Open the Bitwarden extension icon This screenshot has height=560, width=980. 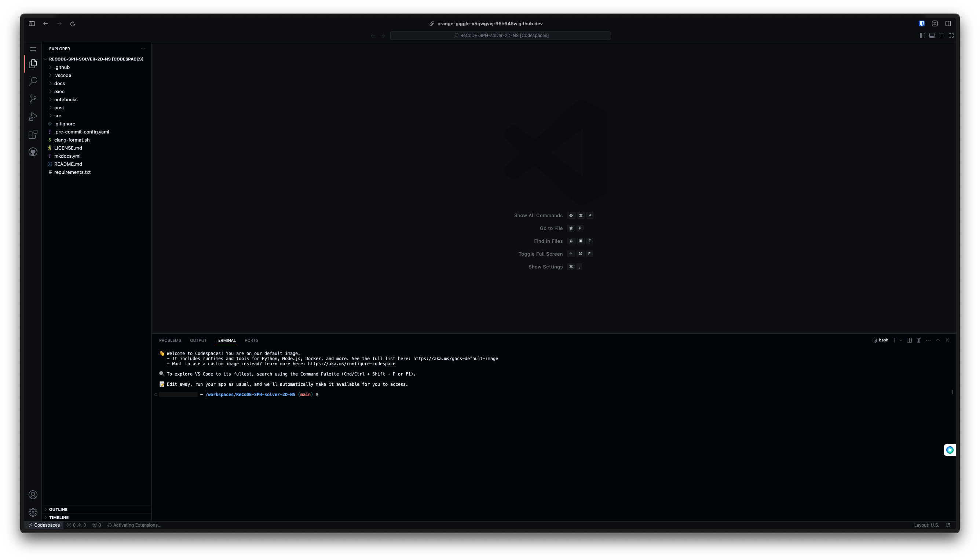[922, 23]
